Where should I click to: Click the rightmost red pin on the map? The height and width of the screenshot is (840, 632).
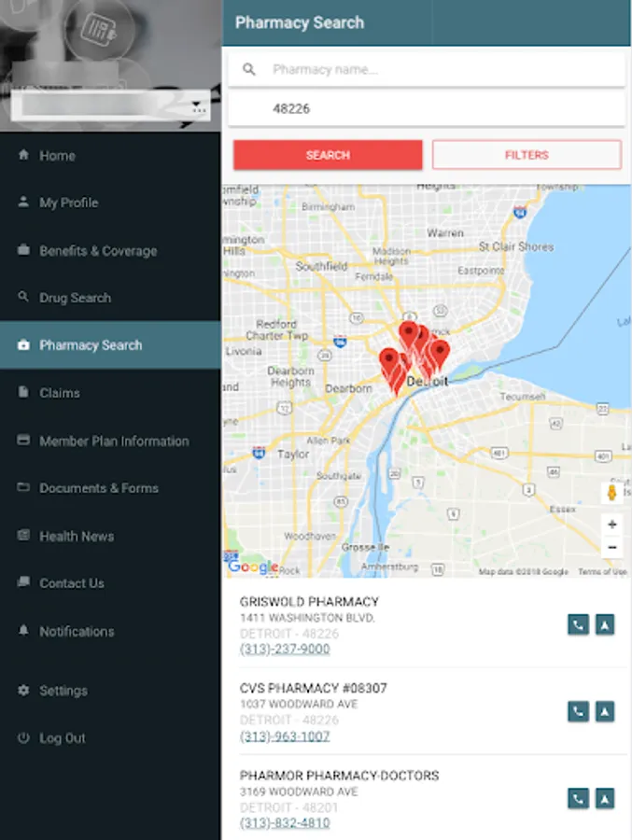point(440,355)
